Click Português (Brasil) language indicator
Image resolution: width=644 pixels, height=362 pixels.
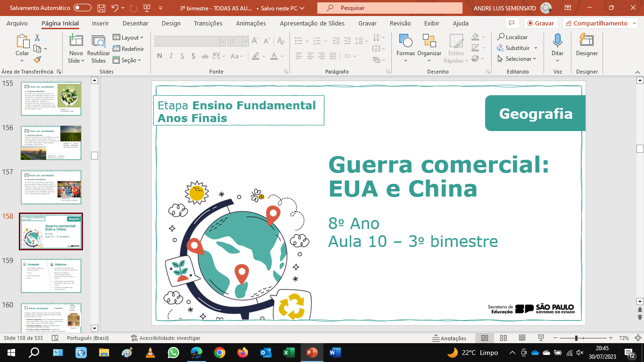(88, 338)
